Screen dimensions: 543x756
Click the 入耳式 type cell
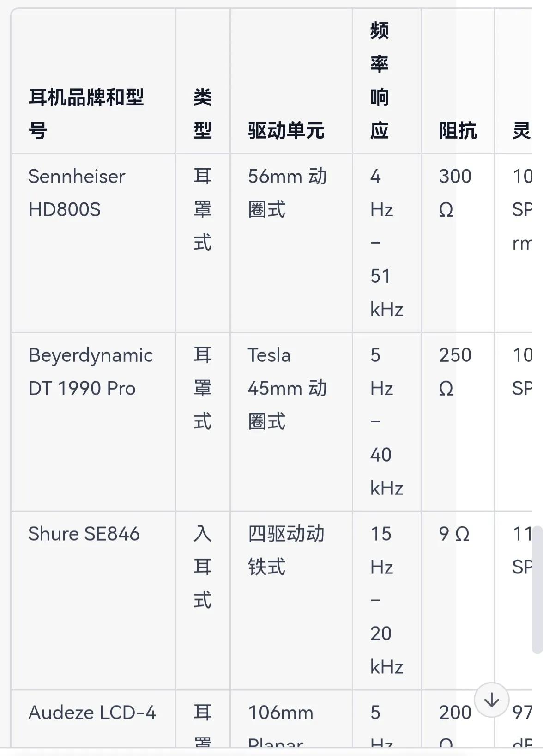click(203, 567)
